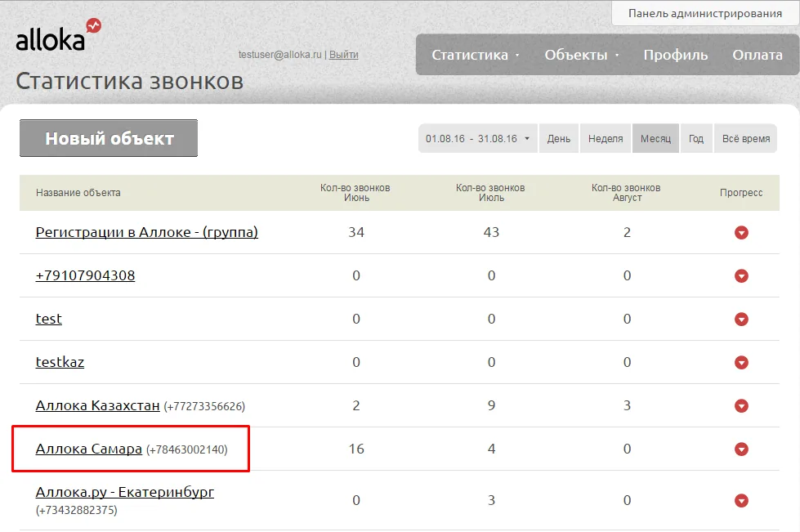Expand the Объекты menu
The height and width of the screenshot is (532, 800).
pos(582,55)
